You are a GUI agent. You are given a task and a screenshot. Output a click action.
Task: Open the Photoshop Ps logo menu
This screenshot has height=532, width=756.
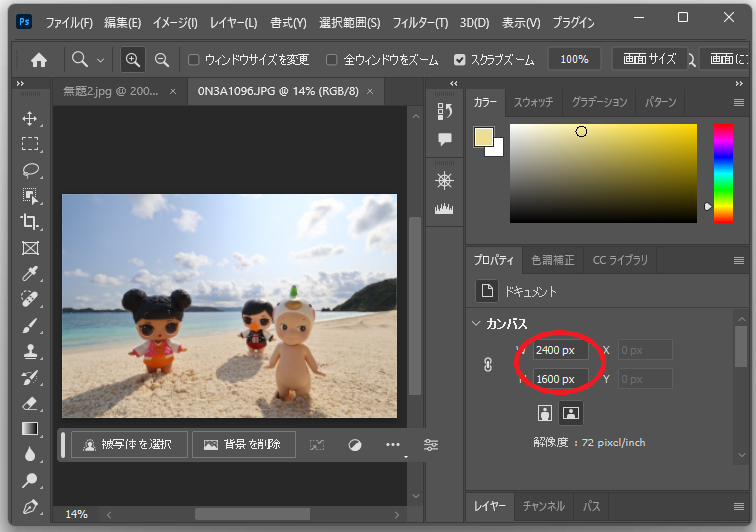point(24,22)
